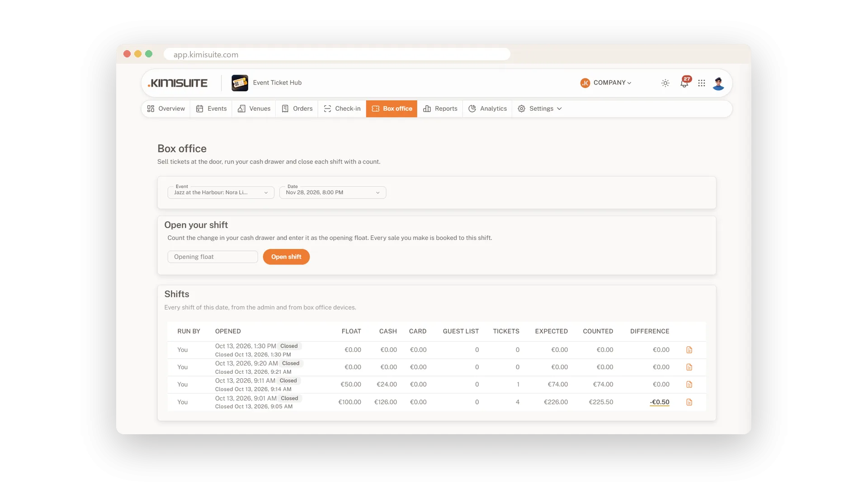Click the GUEST LIST column header
Screen dimensions: 868x488
click(x=461, y=331)
